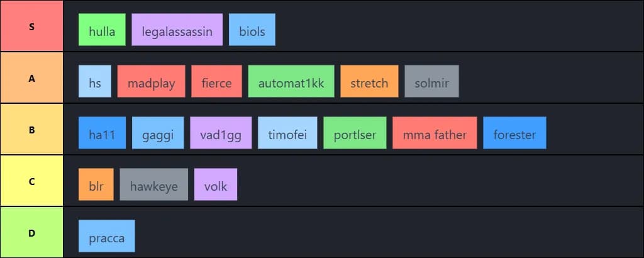Click the green hulla tile

pyautogui.click(x=102, y=30)
